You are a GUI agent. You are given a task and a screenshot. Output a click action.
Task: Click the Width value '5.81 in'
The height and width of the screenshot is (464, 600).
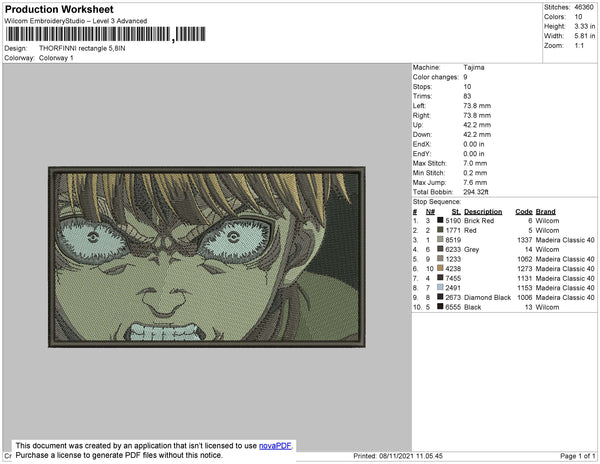[x=584, y=36]
